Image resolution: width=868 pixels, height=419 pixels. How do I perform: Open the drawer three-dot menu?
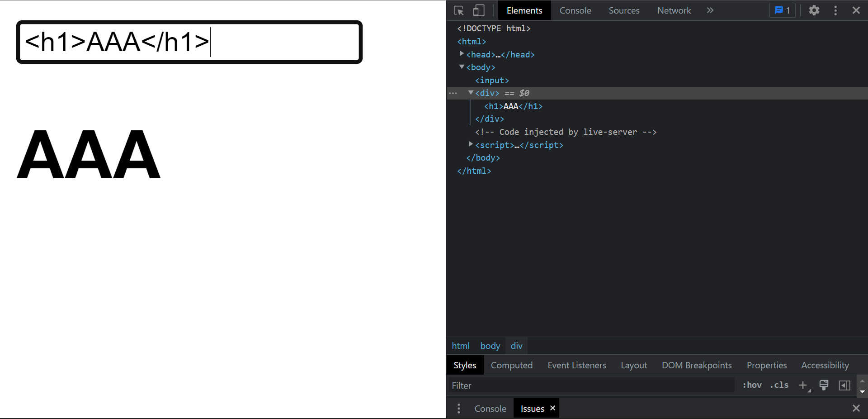tap(459, 409)
